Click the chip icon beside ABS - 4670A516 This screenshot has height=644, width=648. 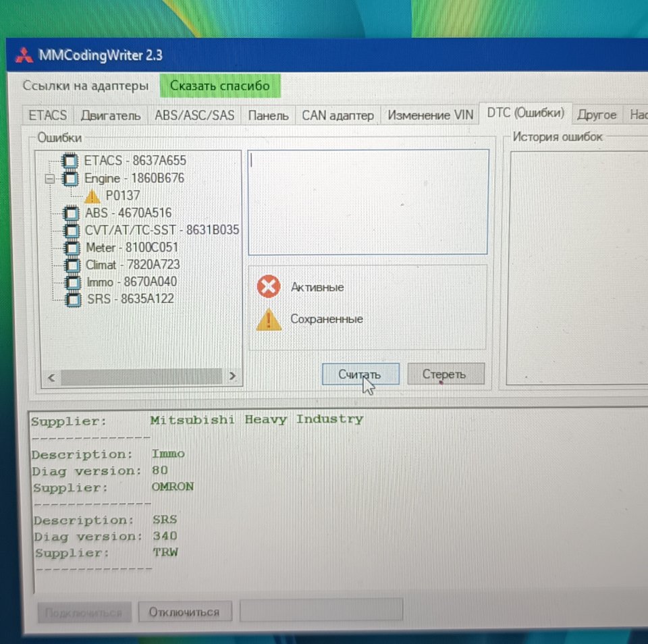[x=71, y=213]
